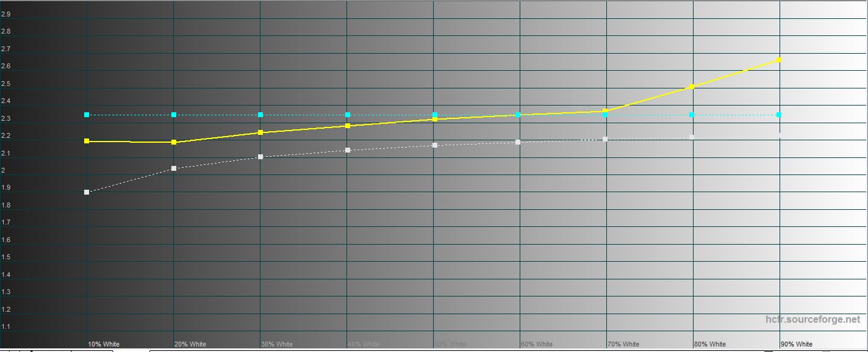
Task: Click the '70% White' axis label
Action: point(623,344)
